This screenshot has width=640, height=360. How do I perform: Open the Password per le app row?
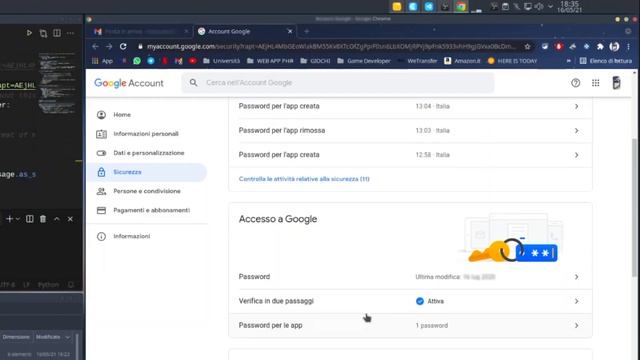click(x=410, y=325)
